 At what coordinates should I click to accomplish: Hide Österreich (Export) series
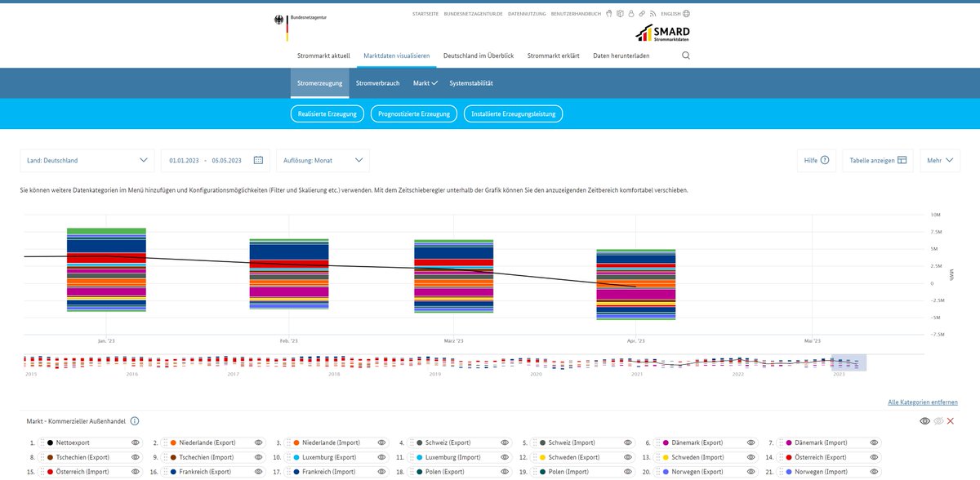point(873,457)
